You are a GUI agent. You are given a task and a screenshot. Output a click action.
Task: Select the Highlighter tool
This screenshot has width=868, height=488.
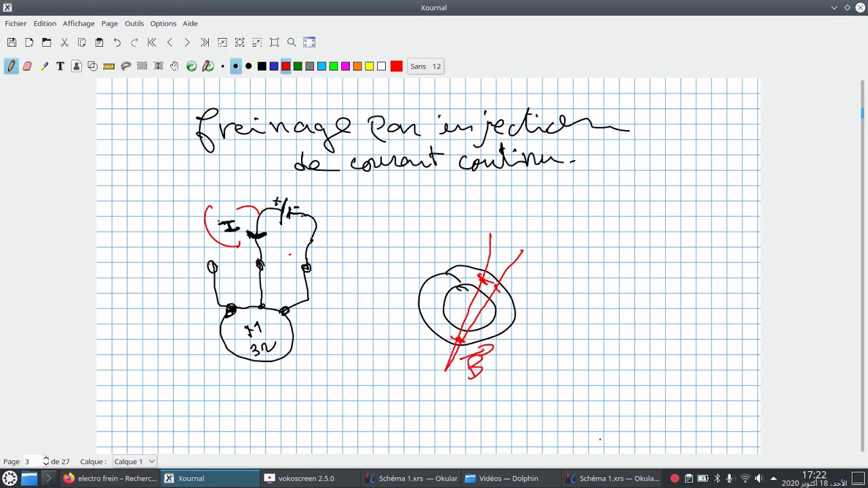[44, 66]
